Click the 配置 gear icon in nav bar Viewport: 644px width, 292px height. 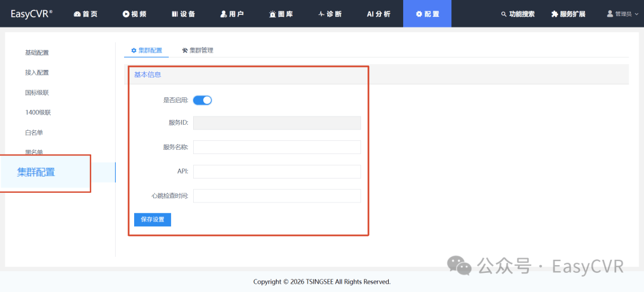point(419,14)
